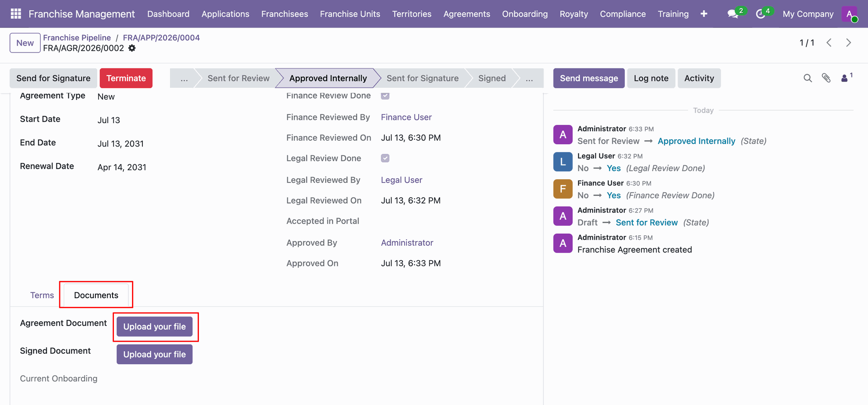Screen dimensions: 868x405
Task: Switch to the Terms tab
Action: [x=42, y=295]
